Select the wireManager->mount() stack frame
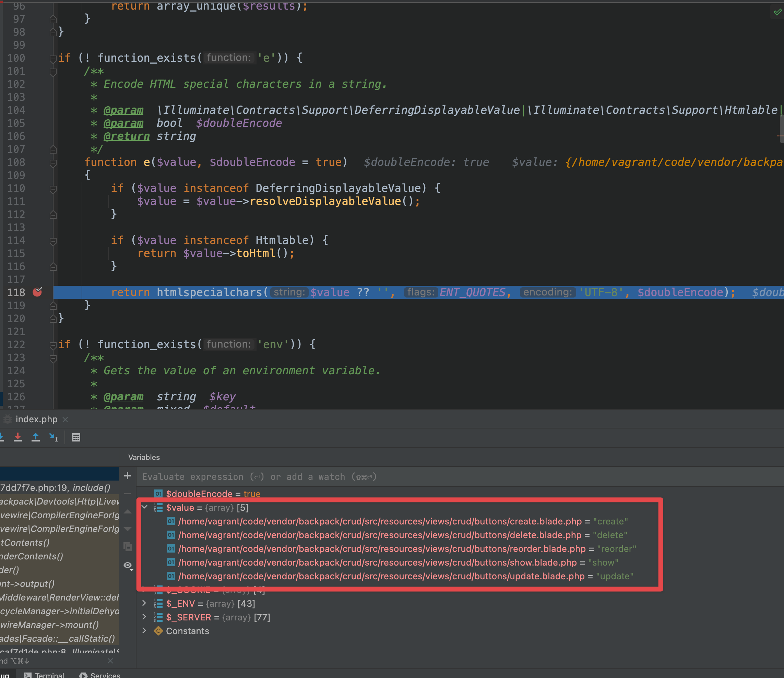The image size is (784, 678). point(59,625)
